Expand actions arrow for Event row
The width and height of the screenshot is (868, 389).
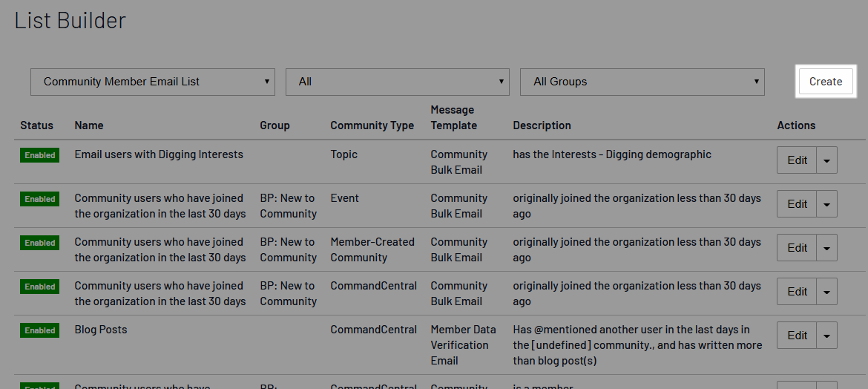point(826,204)
